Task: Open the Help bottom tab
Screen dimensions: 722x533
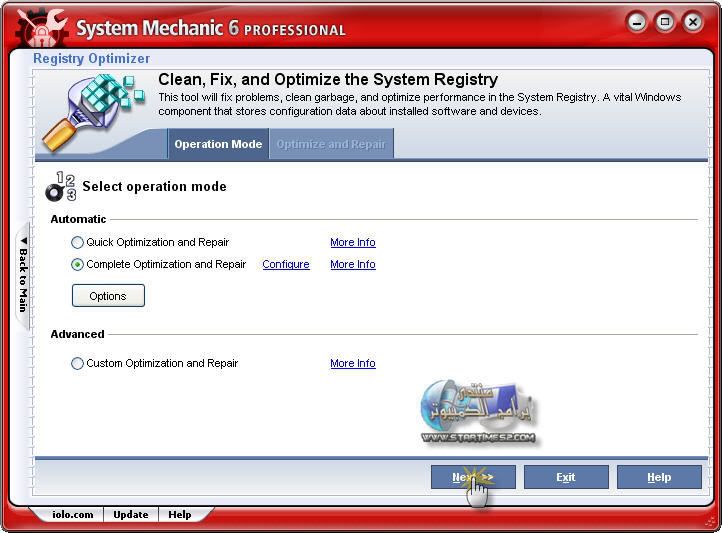Action: click(180, 515)
